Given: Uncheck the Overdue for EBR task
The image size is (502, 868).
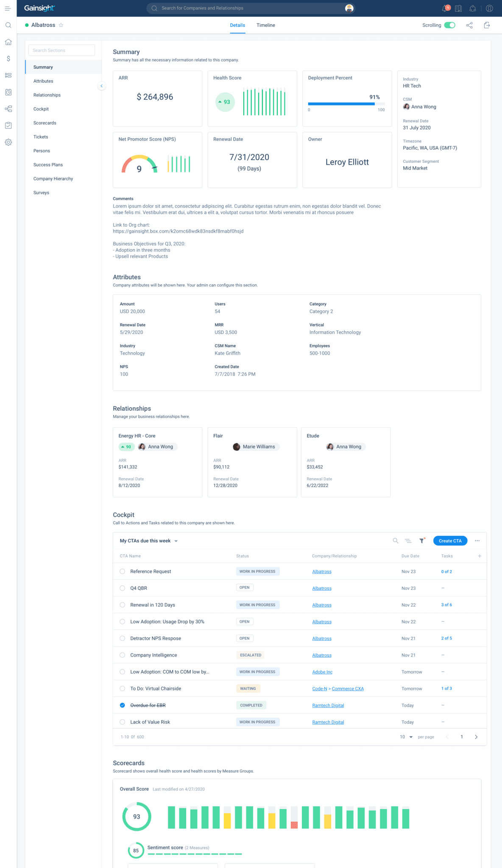Looking at the screenshot, I should [x=123, y=705].
